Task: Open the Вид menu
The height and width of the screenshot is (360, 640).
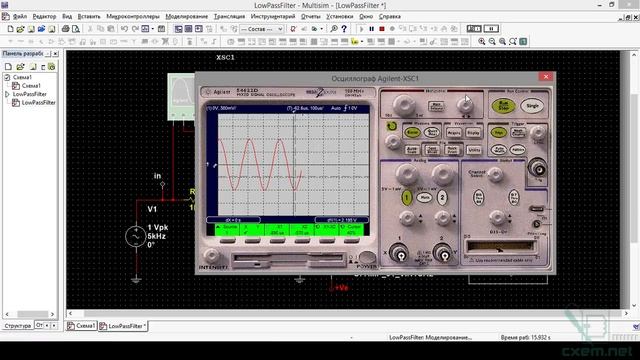Action: click(x=67, y=17)
